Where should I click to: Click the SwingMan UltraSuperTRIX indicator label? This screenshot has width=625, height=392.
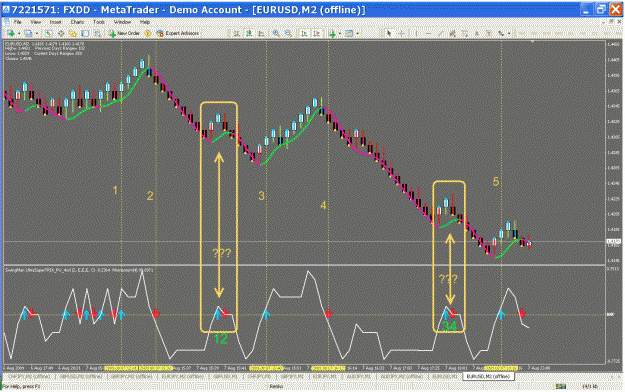pos(79,270)
